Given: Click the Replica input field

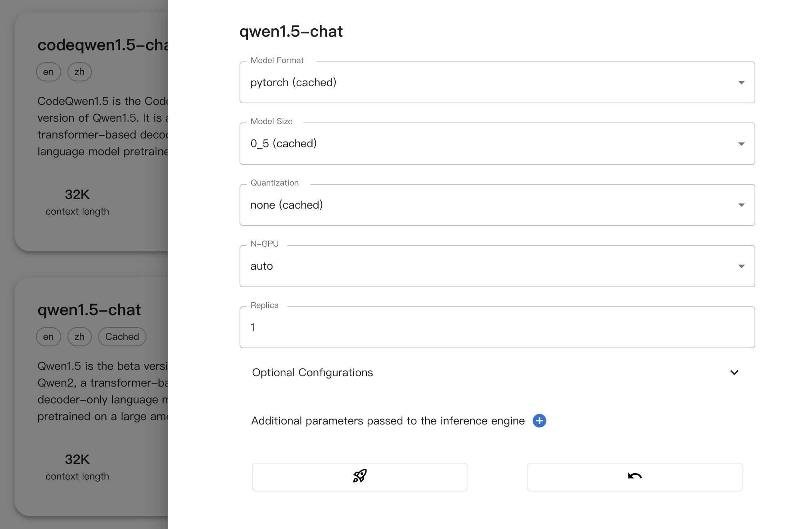Looking at the screenshot, I should 497,328.
